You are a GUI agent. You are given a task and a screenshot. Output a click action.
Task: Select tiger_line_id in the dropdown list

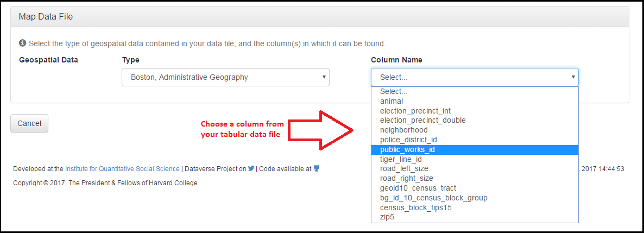tap(475, 160)
